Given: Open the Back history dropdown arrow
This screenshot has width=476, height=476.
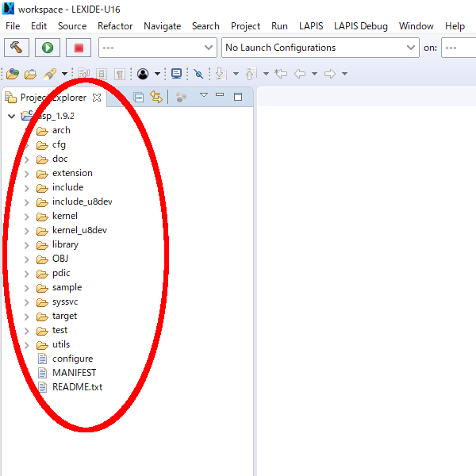Looking at the screenshot, I should coord(314,74).
